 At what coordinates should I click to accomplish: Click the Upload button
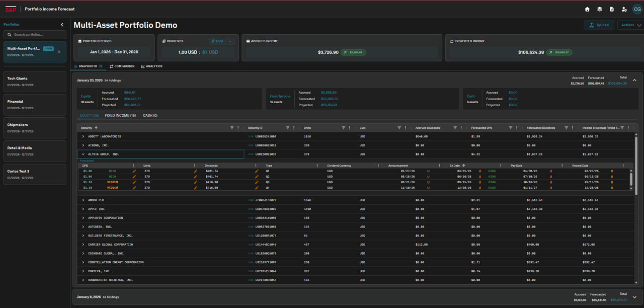(599, 25)
